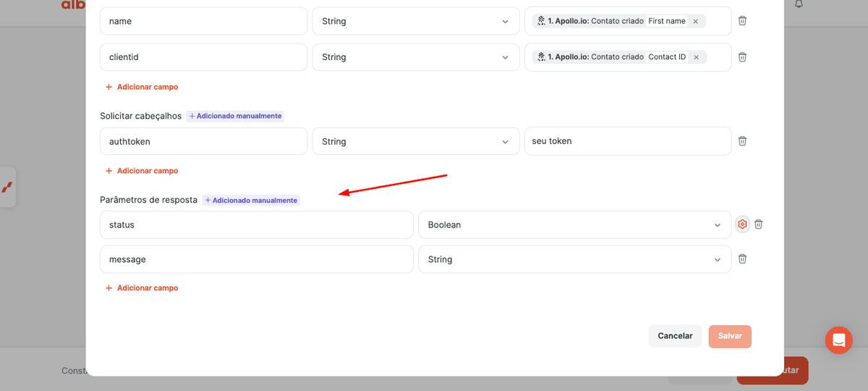Click the Salvar button
This screenshot has width=868, height=391.
730,336
